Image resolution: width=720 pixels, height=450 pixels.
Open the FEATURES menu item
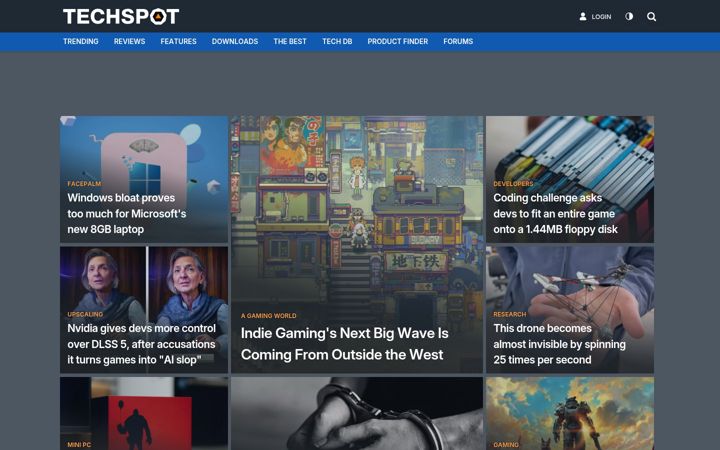179,41
